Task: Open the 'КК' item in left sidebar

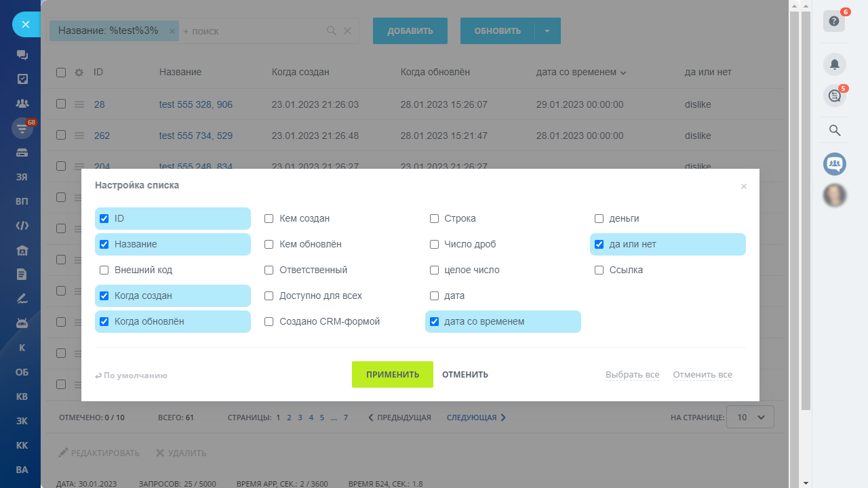Action: (x=22, y=445)
